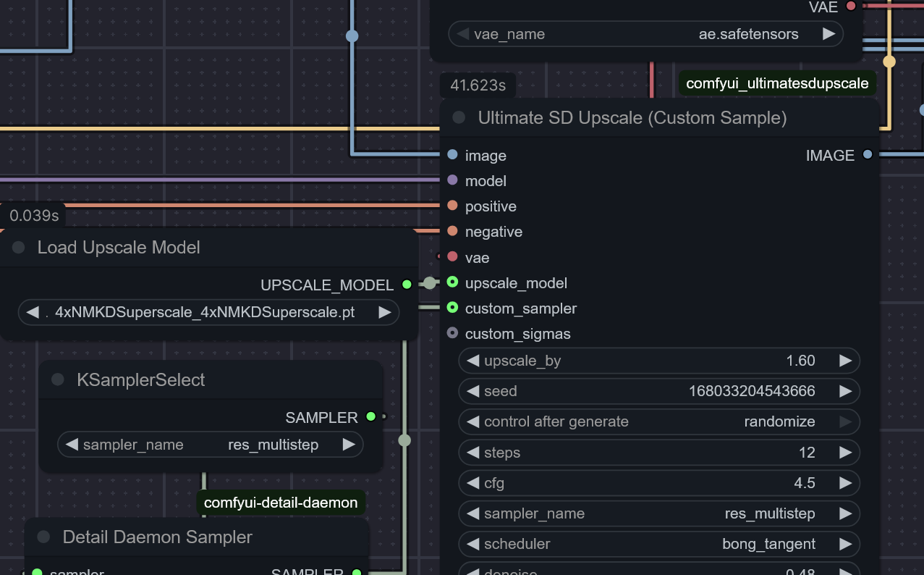Click the custom_sigmas input socket
Image resolution: width=924 pixels, height=575 pixels.
(x=452, y=333)
